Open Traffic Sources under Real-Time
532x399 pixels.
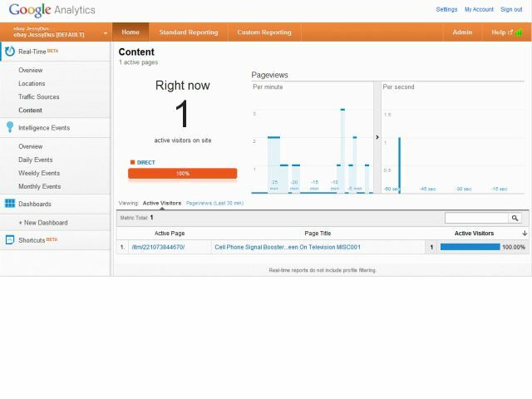click(39, 97)
